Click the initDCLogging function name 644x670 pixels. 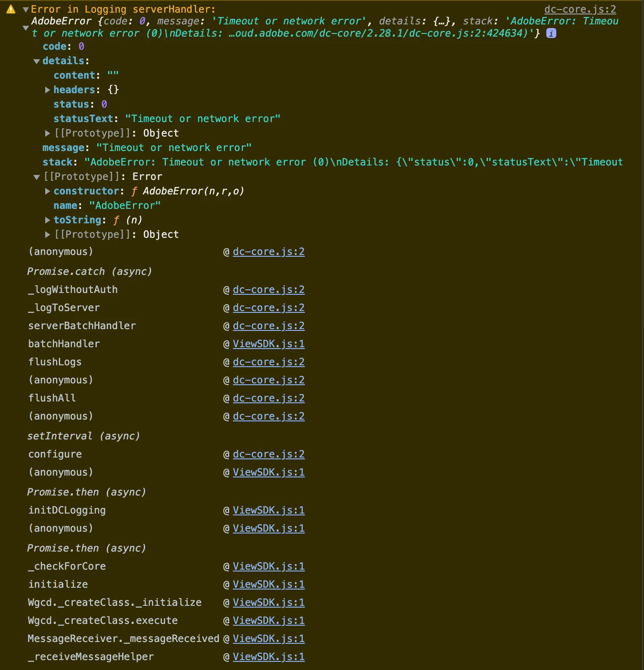click(67, 510)
